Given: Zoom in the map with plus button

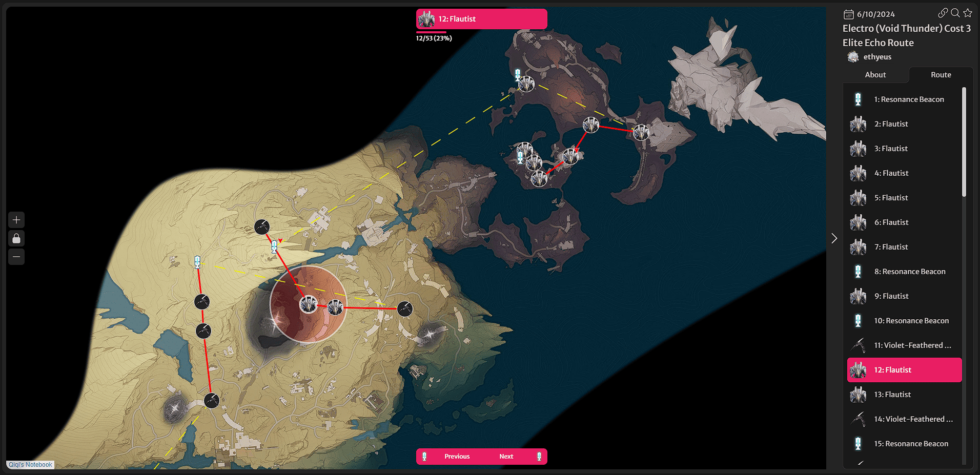Looking at the screenshot, I should click(16, 220).
